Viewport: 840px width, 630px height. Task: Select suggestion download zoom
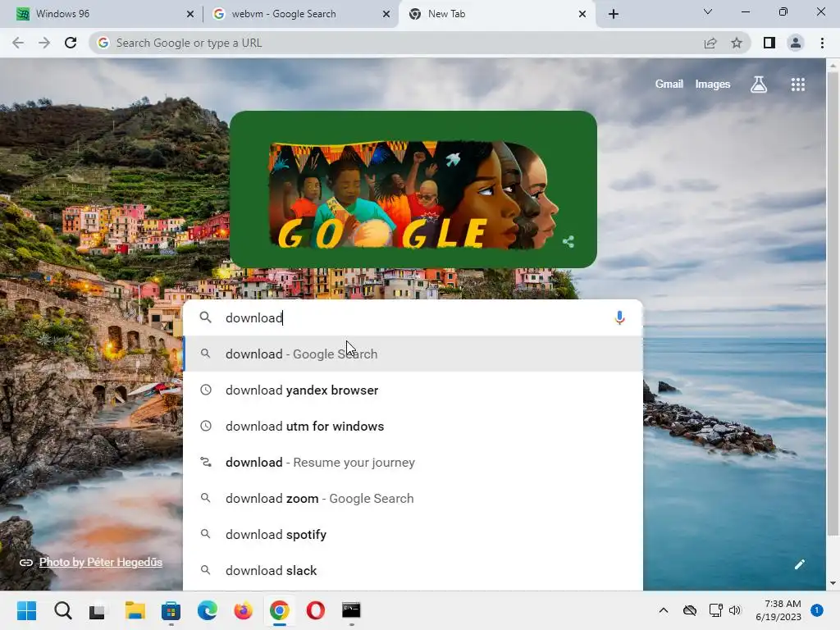pyautogui.click(x=413, y=498)
